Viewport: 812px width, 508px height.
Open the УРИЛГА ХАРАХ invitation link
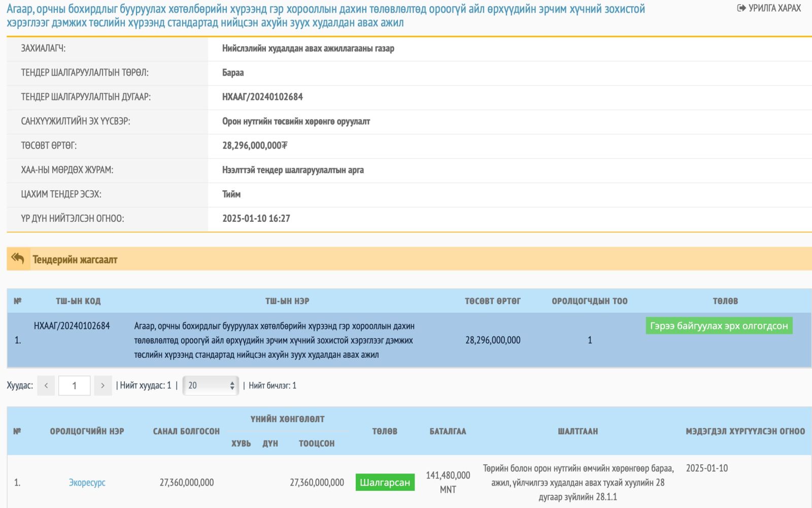tap(769, 8)
